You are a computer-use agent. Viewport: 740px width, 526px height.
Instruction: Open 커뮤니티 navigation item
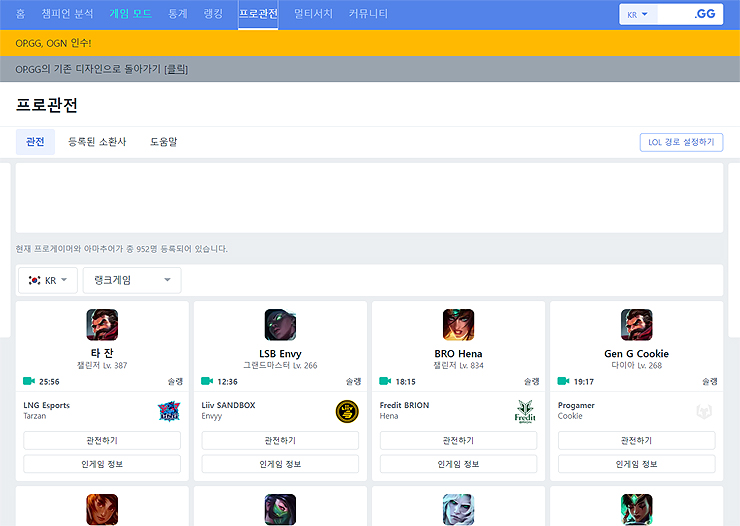tap(369, 14)
